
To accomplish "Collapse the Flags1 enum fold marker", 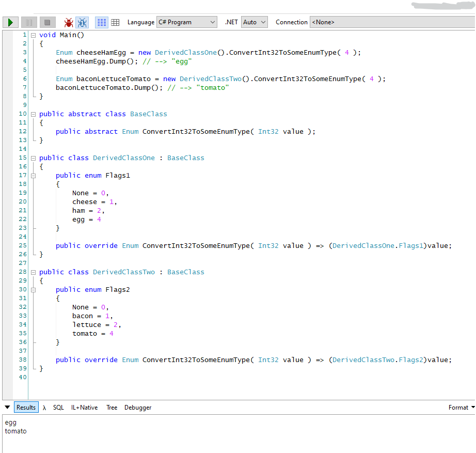I will click(34, 176).
